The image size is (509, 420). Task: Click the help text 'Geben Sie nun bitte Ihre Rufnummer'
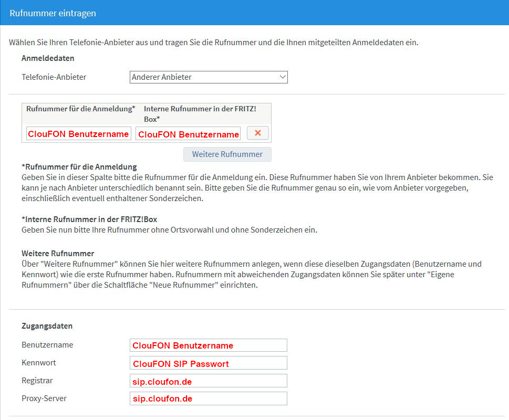[85, 230]
